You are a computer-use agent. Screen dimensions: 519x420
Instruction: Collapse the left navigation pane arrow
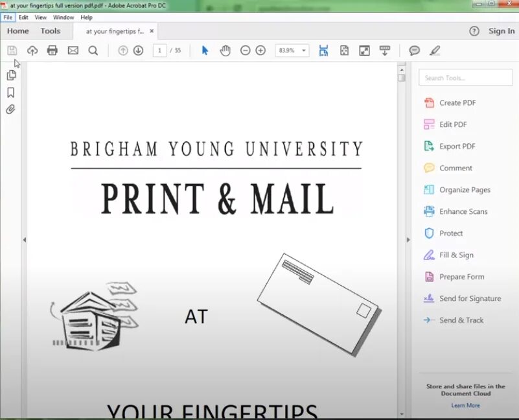pyautogui.click(x=24, y=240)
